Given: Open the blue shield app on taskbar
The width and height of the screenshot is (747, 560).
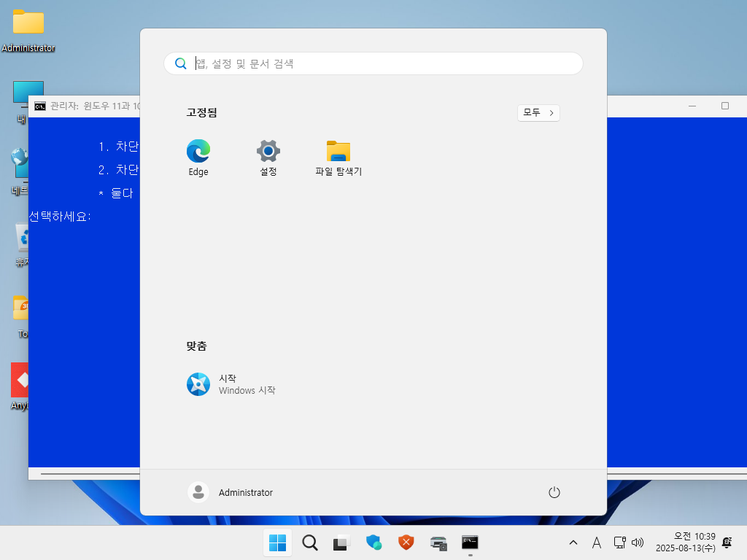Looking at the screenshot, I should (374, 542).
